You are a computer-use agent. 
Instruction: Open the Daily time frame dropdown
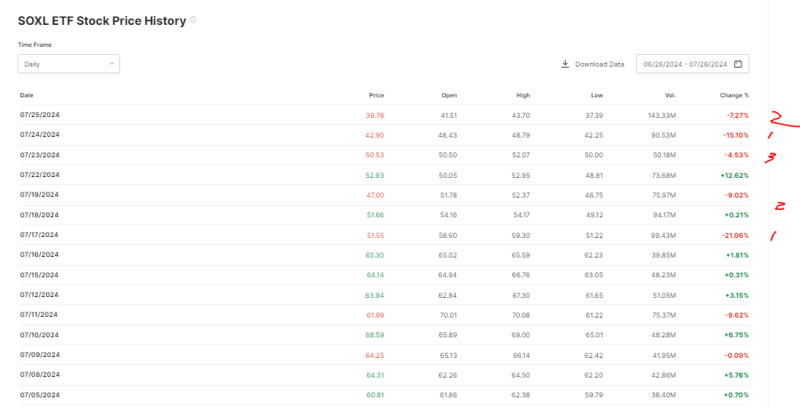pos(68,64)
